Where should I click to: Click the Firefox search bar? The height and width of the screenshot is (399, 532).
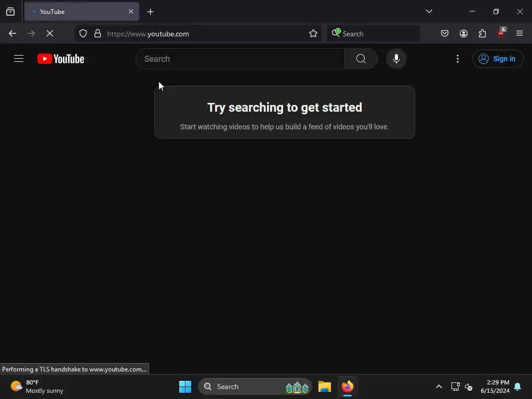tap(373, 34)
